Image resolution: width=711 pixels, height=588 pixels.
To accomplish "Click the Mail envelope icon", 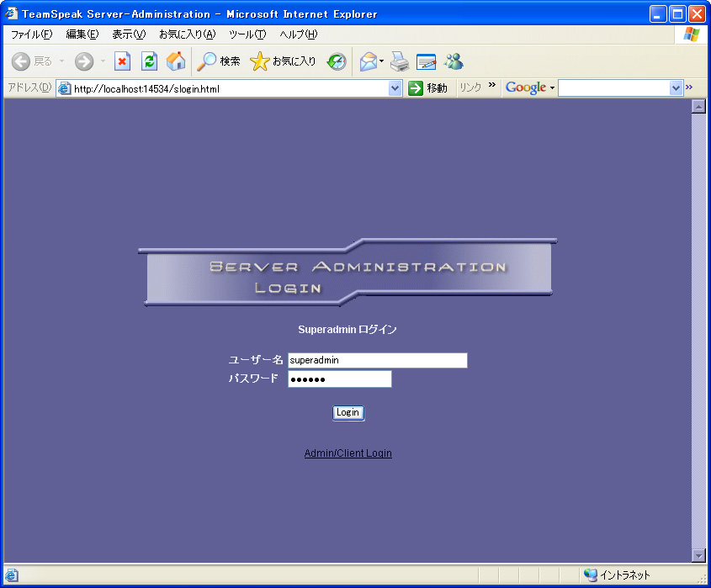I will pos(369,61).
